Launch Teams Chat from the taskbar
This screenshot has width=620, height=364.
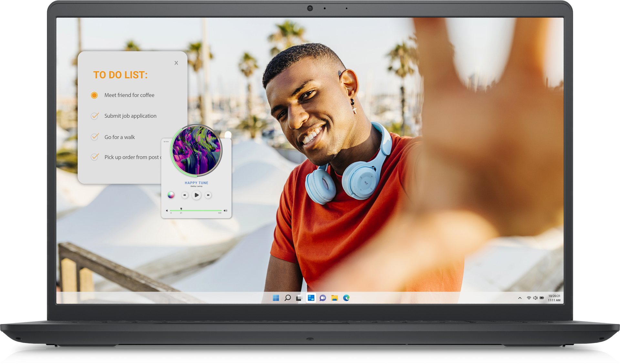coord(323,298)
